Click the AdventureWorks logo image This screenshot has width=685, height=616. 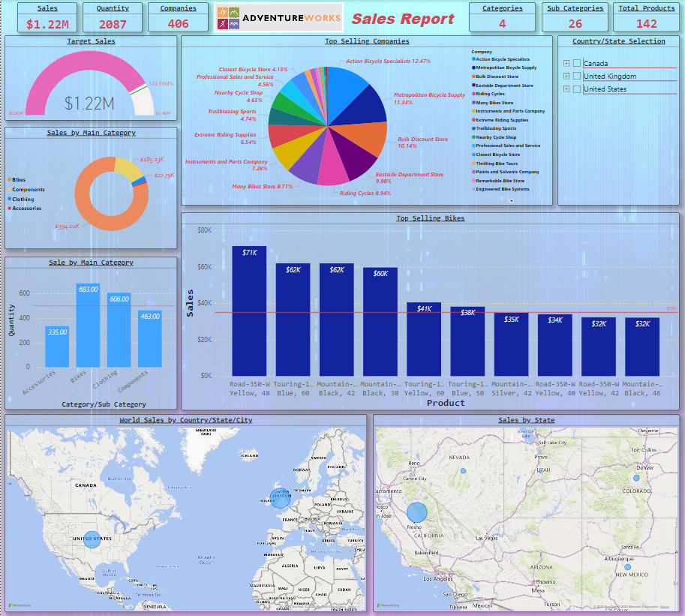pos(278,17)
